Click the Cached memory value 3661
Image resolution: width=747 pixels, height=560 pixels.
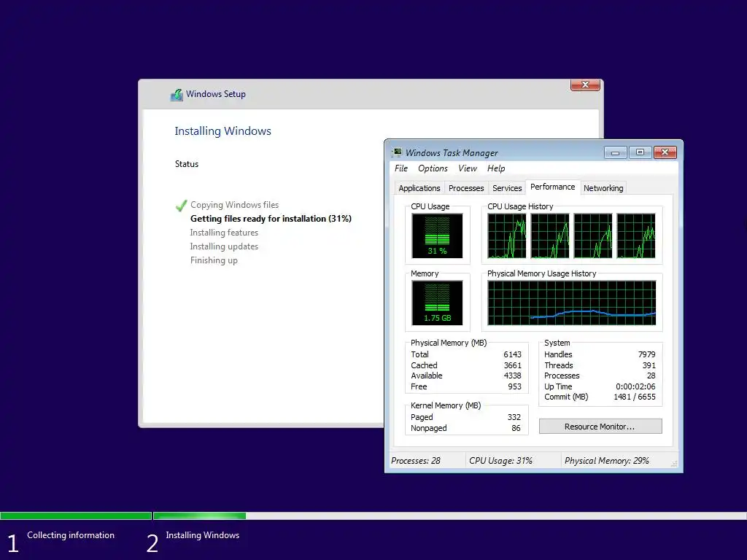coord(512,365)
